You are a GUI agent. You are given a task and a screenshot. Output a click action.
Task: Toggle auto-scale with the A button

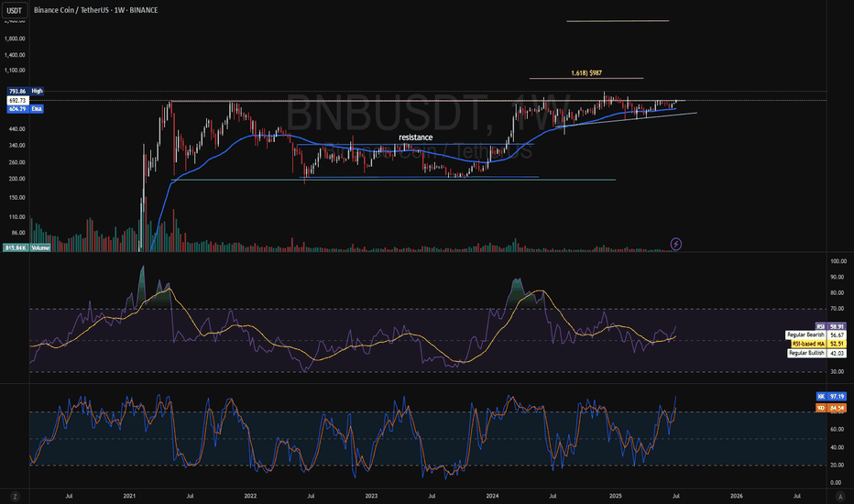tap(839, 497)
